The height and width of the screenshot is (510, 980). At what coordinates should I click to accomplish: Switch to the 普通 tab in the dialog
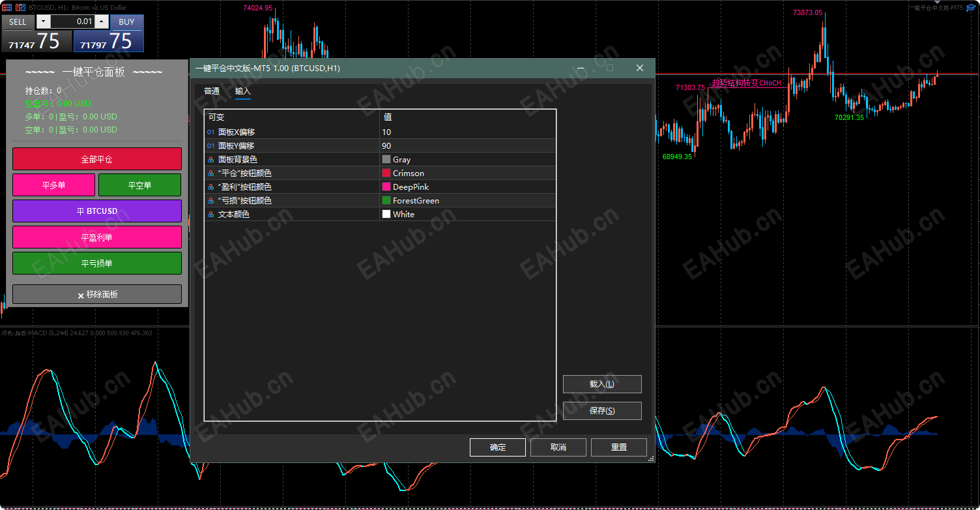[212, 91]
